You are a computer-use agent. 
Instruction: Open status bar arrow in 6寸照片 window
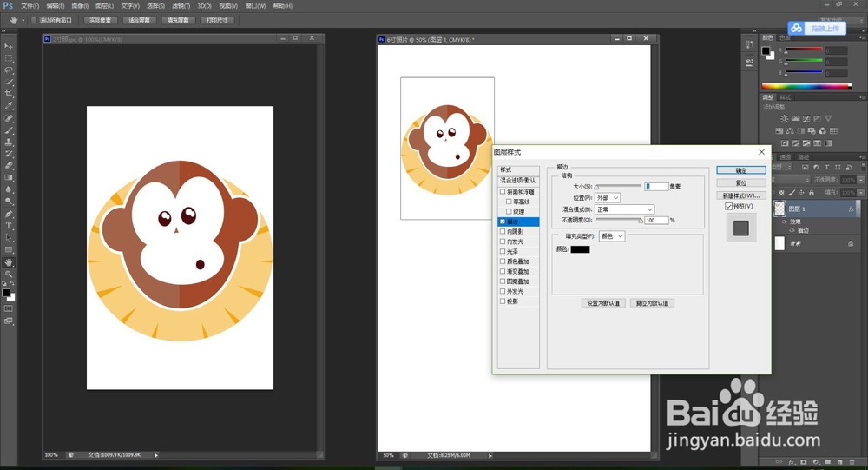click(490, 455)
